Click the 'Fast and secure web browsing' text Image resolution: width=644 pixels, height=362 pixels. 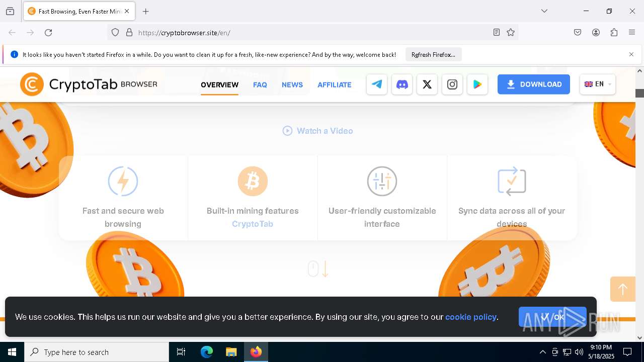click(x=123, y=217)
